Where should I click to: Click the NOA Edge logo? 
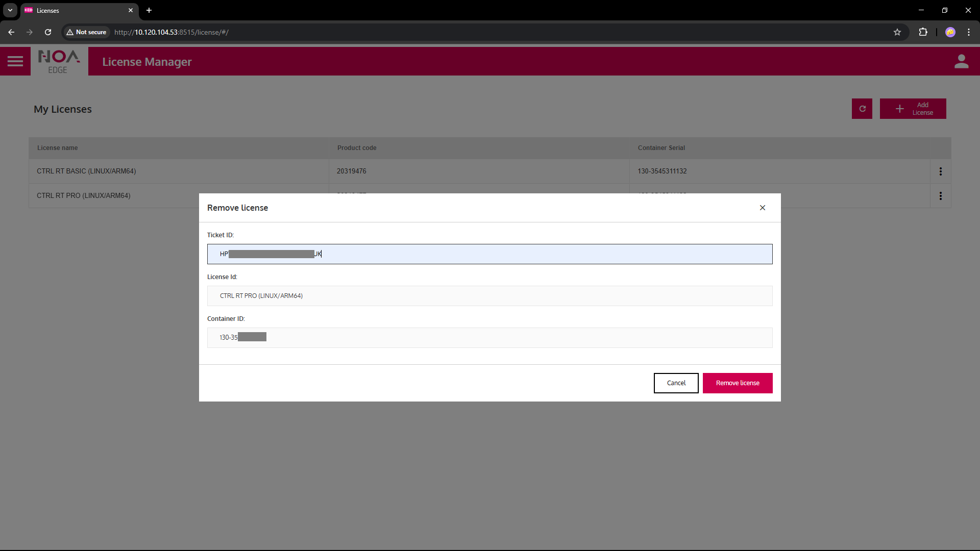point(59,61)
